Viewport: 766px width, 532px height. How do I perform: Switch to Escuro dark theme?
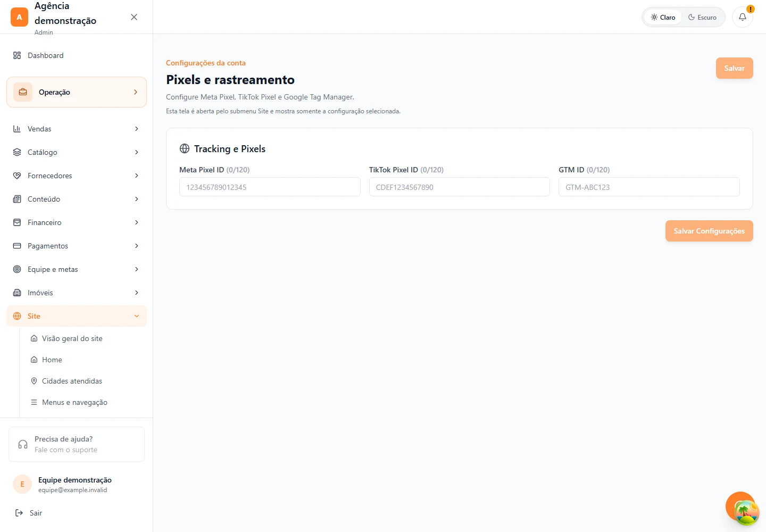click(702, 17)
